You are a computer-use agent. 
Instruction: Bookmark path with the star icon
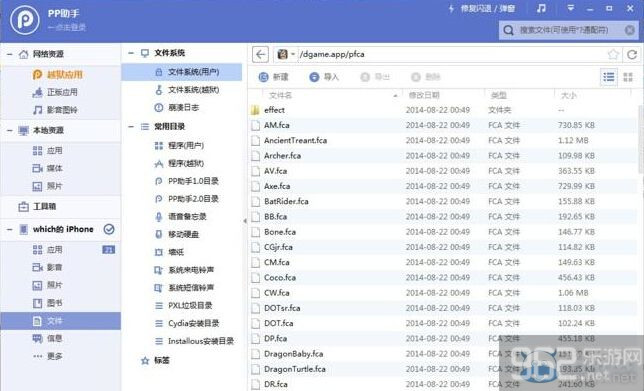(613, 54)
